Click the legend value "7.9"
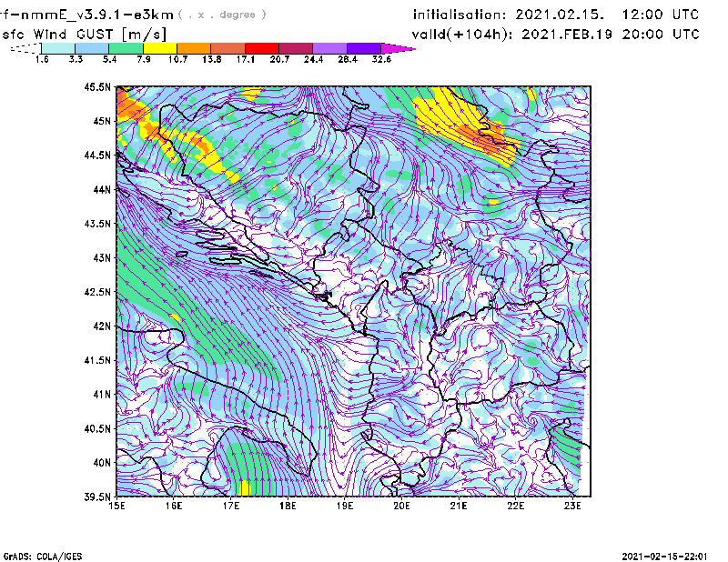 pos(144,59)
